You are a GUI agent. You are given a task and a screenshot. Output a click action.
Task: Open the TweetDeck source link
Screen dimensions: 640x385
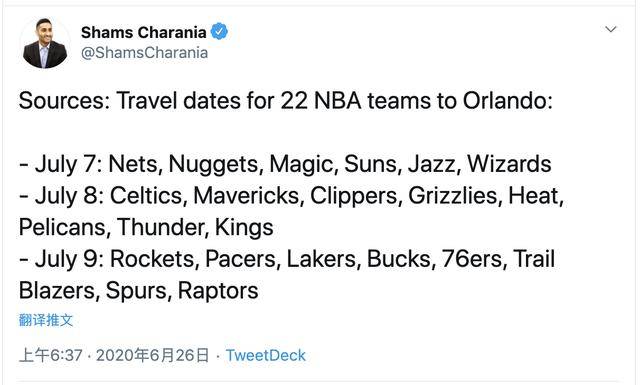point(266,355)
